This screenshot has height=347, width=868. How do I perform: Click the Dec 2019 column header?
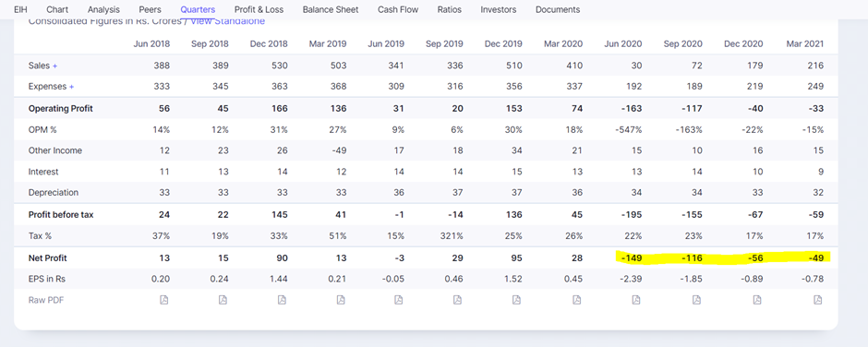coord(503,43)
